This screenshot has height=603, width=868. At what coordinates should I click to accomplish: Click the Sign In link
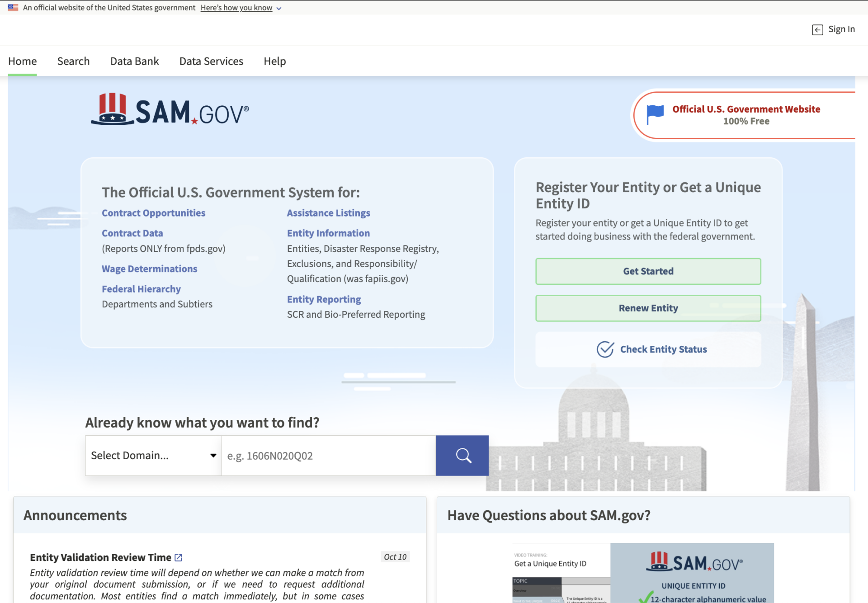point(841,29)
